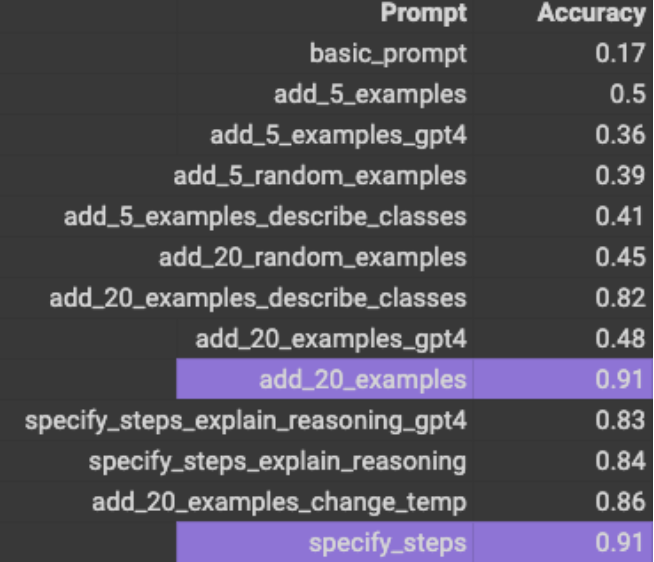The image size is (654, 562).
Task: Click add_5_examples_describe_classes prompt cell
Action: coord(265,217)
